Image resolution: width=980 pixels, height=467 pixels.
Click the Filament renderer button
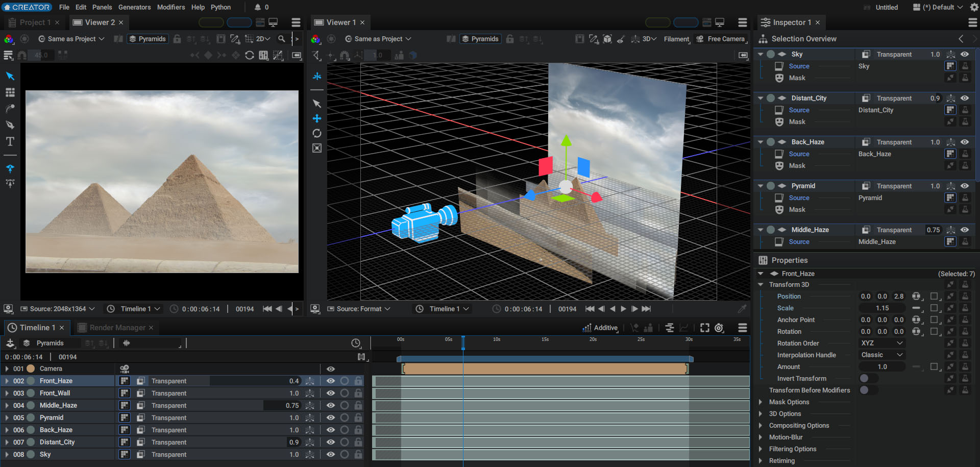[676, 39]
